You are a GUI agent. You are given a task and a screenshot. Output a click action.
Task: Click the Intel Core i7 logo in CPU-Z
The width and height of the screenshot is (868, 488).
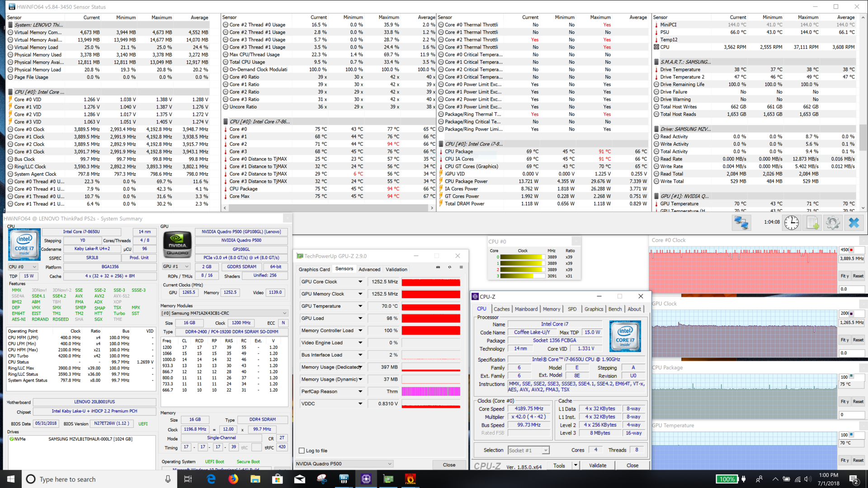625,336
